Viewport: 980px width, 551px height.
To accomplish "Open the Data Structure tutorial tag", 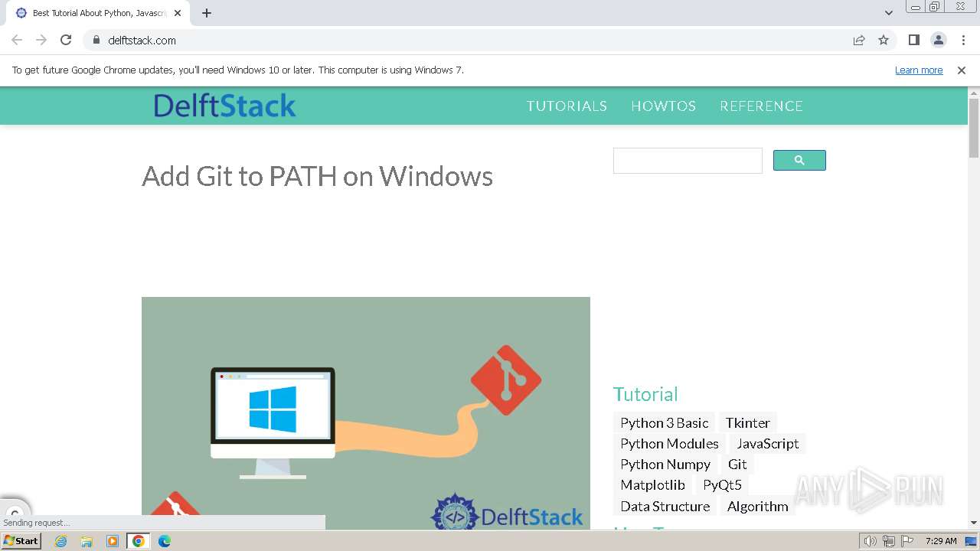I will coord(665,506).
